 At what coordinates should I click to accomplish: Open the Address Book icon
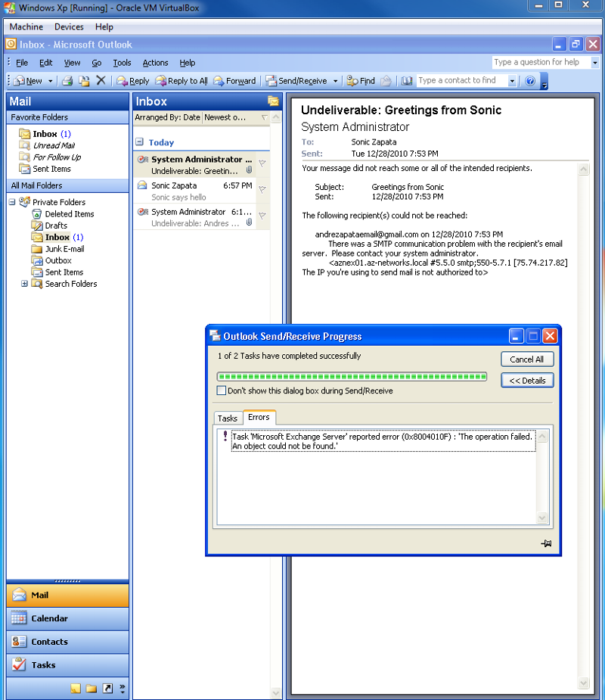click(x=406, y=81)
